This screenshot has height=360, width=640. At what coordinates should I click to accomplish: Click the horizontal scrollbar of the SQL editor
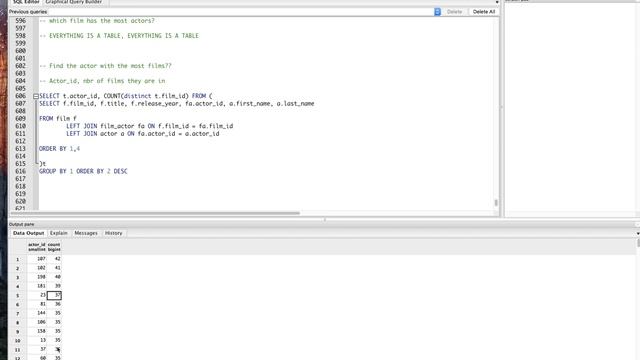[155, 213]
